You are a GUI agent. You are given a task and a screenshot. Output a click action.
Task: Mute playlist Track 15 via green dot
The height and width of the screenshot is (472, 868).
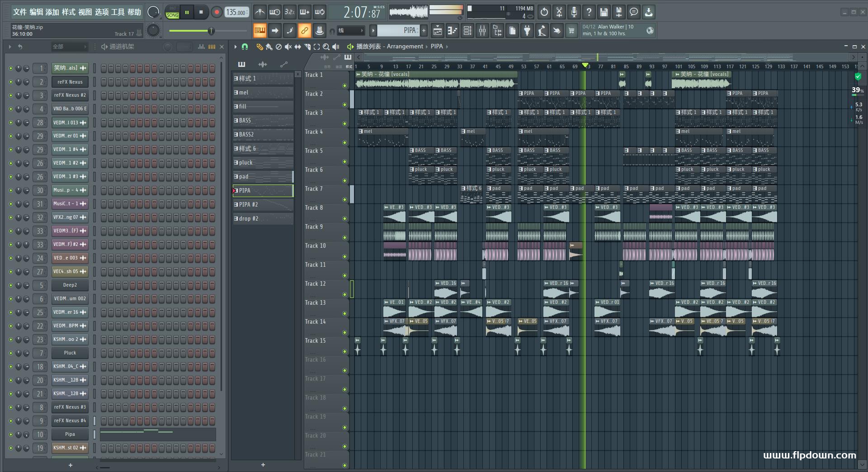coord(344,351)
